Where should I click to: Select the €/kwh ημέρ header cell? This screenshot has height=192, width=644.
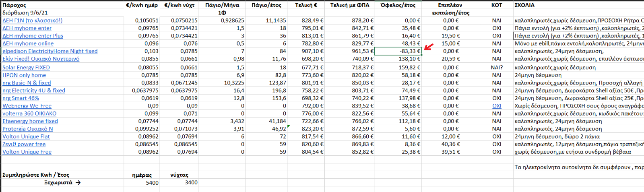click(x=142, y=5)
